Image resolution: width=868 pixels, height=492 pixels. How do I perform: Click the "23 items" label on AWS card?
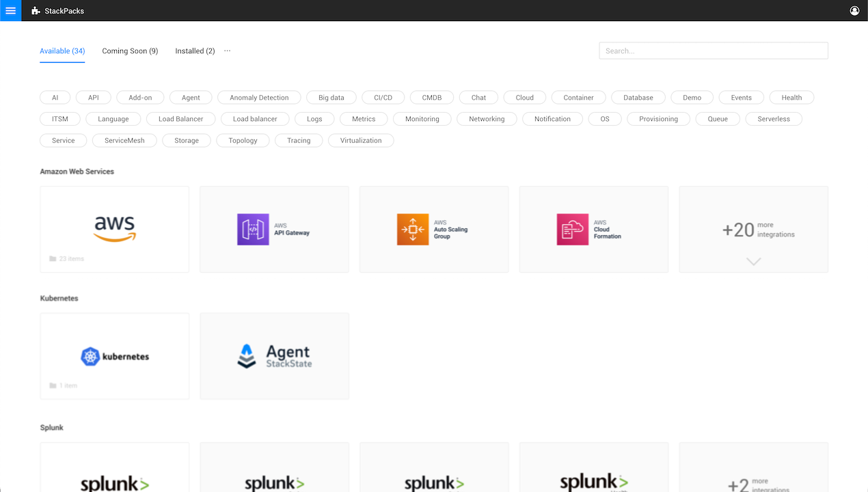pyautogui.click(x=72, y=259)
